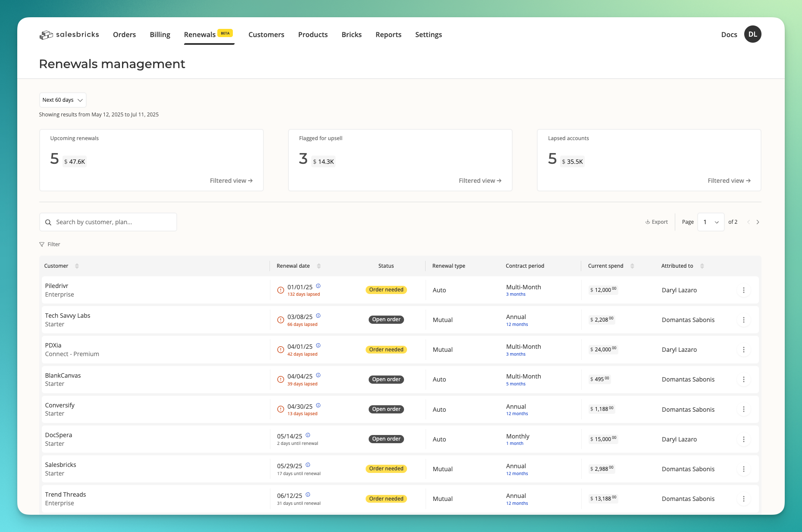The height and width of the screenshot is (532, 802).
Task: Open row menu for BlankCanvas
Action: pos(743,379)
